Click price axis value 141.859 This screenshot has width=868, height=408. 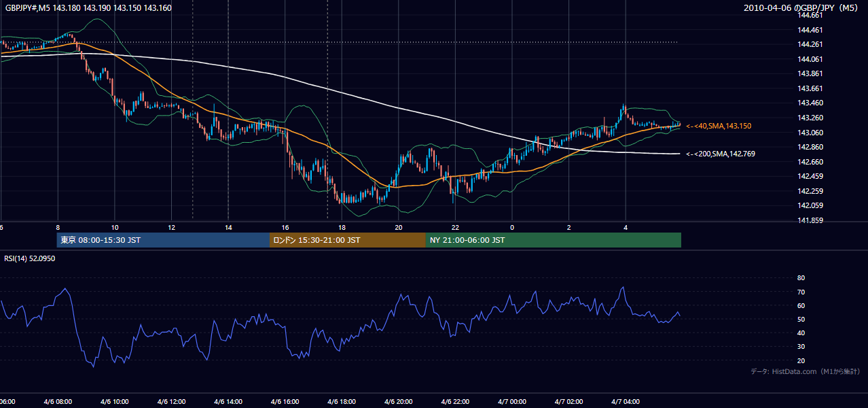click(810, 220)
